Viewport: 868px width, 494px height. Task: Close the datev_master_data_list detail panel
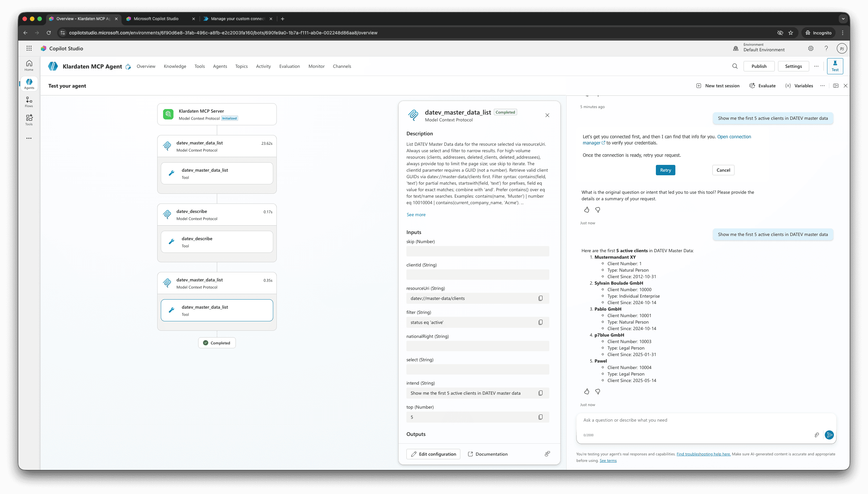[547, 115]
